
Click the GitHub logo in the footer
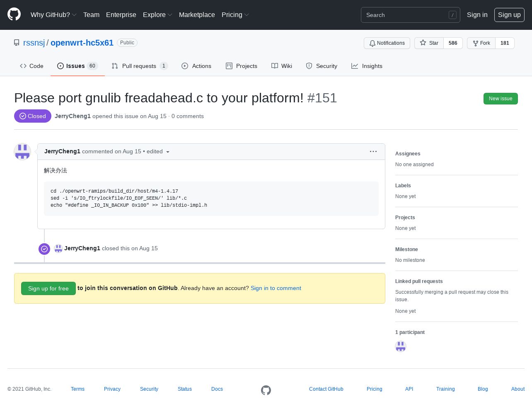[x=266, y=390]
